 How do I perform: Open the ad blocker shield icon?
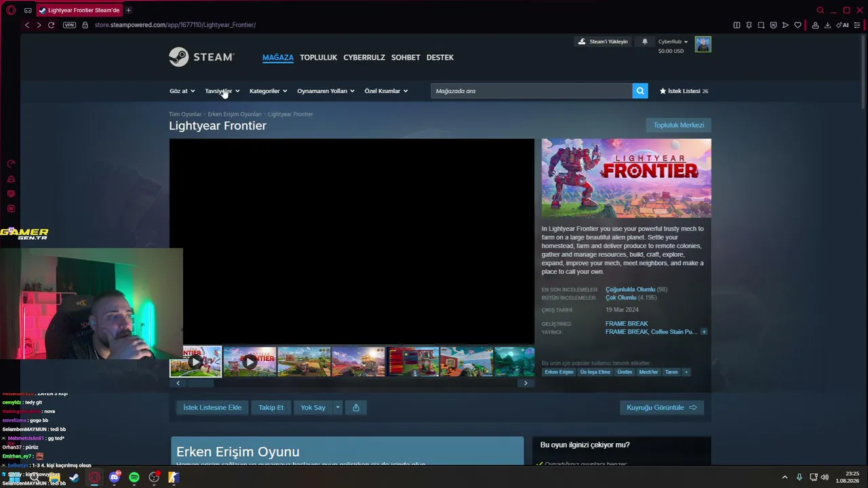pos(773,25)
